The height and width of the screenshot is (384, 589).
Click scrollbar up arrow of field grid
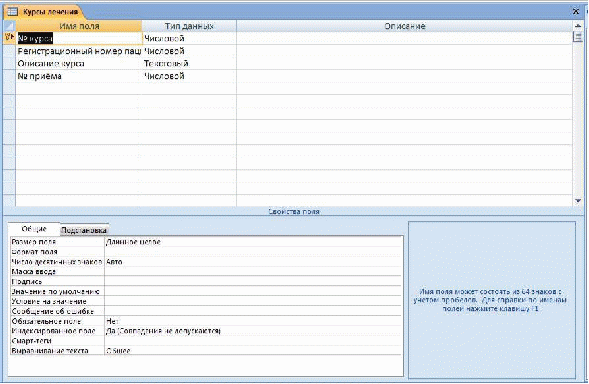(x=578, y=26)
